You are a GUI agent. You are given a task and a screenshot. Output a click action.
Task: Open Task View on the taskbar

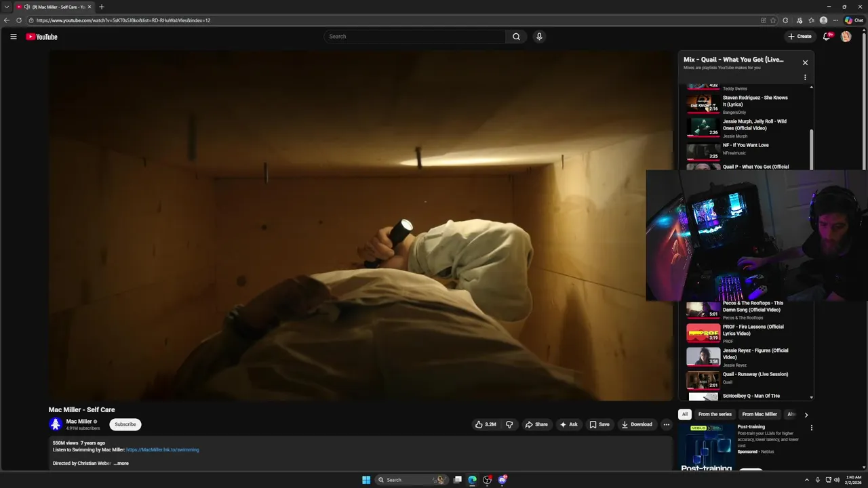(458, 480)
